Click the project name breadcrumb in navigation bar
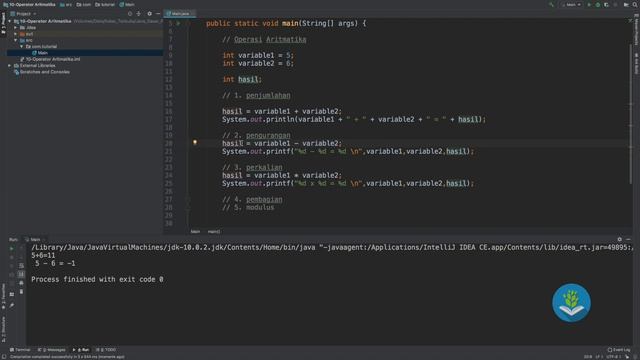Image resolution: width=640 pixels, height=360 pixels. pyautogui.click(x=29, y=4)
